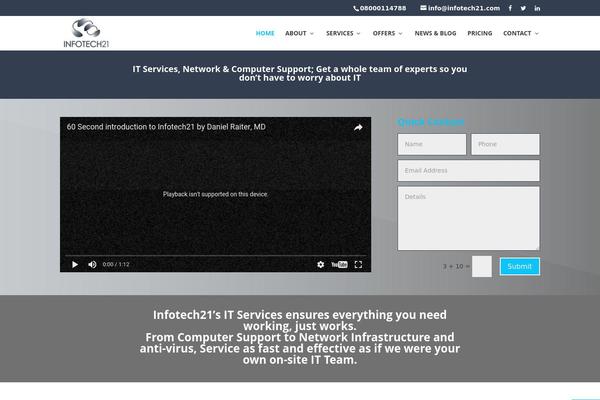This screenshot has height=400, width=600.
Task: Click the captcha answer box
Action: coord(482,266)
